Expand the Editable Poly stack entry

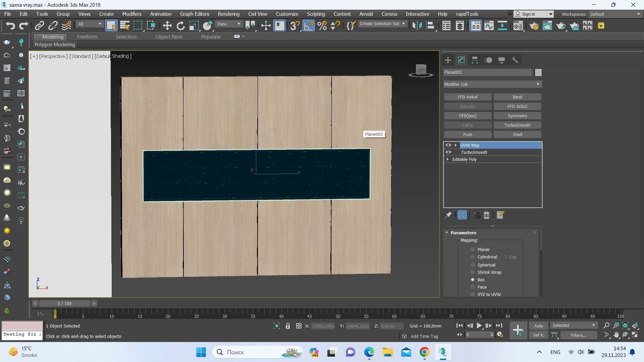448,160
